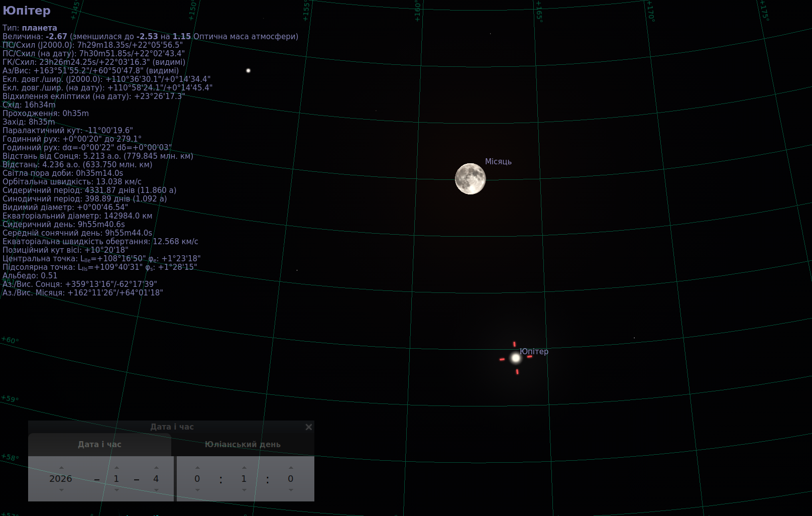Viewport: 812px width, 516px height.
Task: Click the Аз./Вис. Місяця line
Action: point(83,293)
